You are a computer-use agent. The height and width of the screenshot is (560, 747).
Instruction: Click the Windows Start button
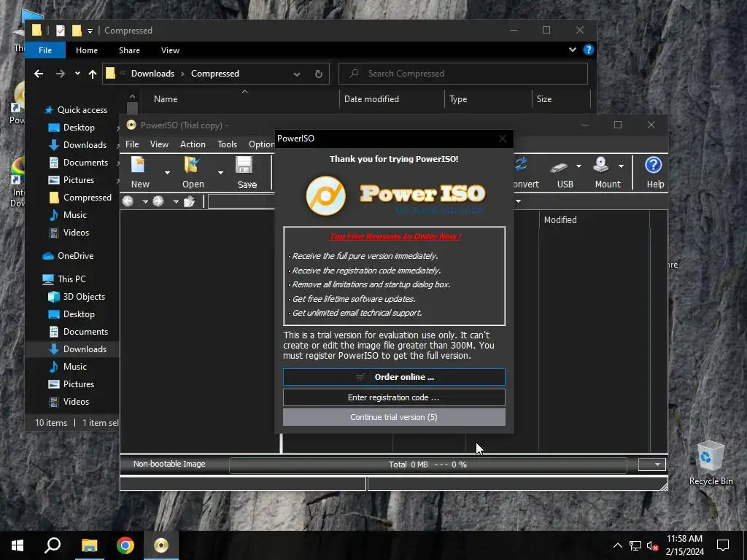coord(18,545)
